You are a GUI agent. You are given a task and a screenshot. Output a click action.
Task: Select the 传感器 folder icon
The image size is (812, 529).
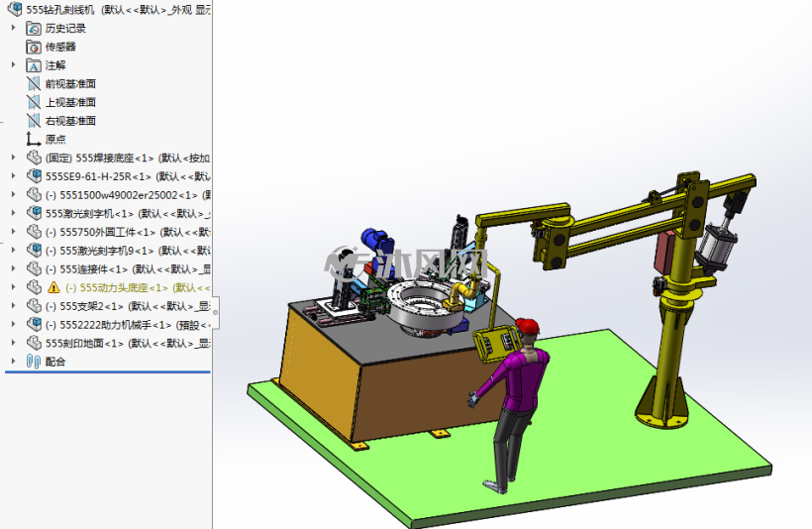[34, 48]
